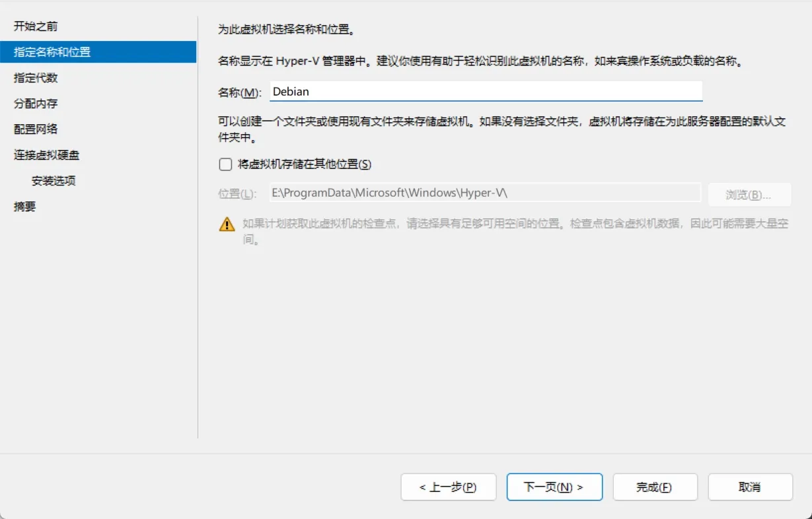Click the 名称(M): label
This screenshot has width=812, height=519.
coord(240,92)
